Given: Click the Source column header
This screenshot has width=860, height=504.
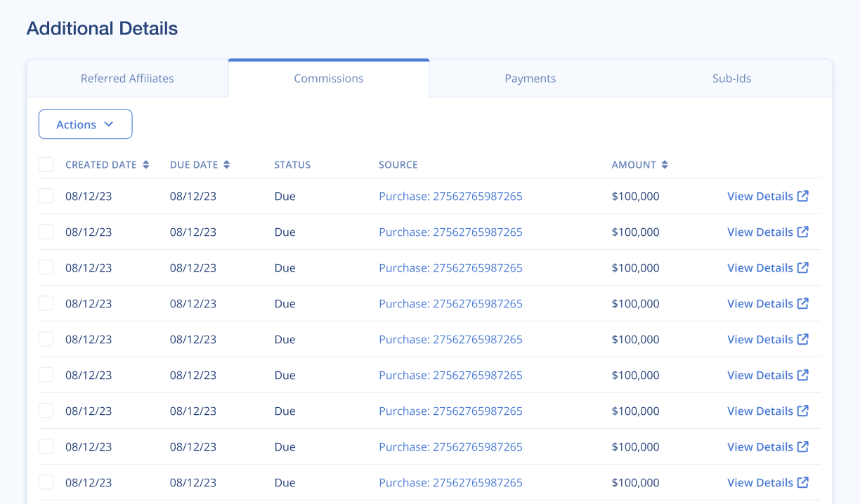Looking at the screenshot, I should (x=398, y=165).
